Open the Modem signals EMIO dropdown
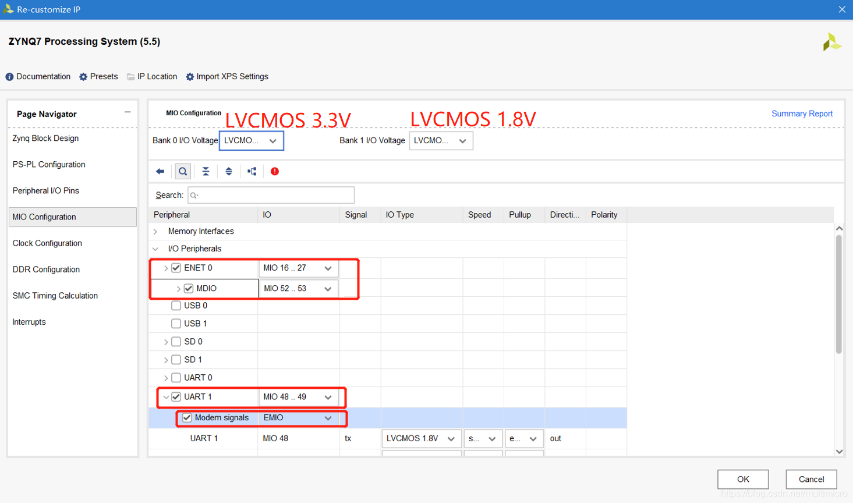This screenshot has width=853, height=504. tap(298, 418)
